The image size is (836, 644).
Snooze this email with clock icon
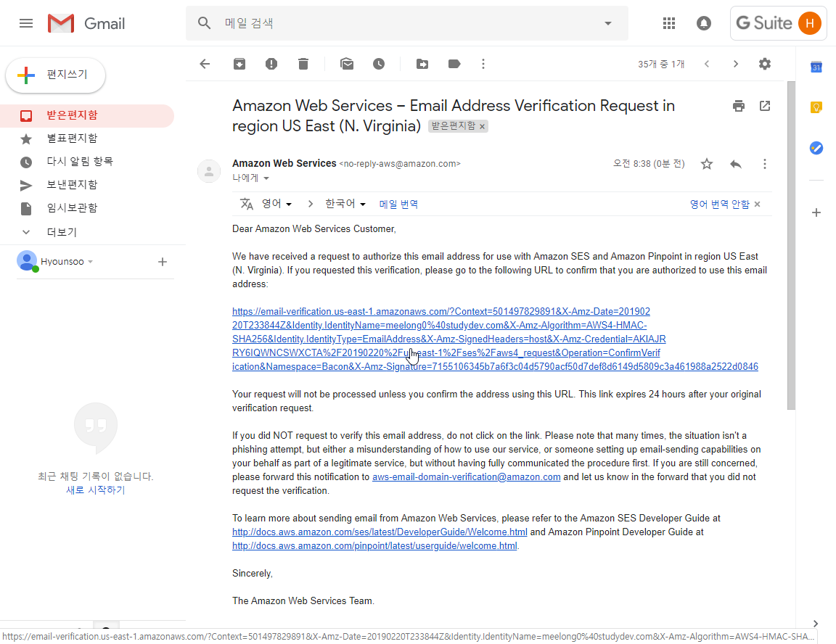[x=379, y=64]
